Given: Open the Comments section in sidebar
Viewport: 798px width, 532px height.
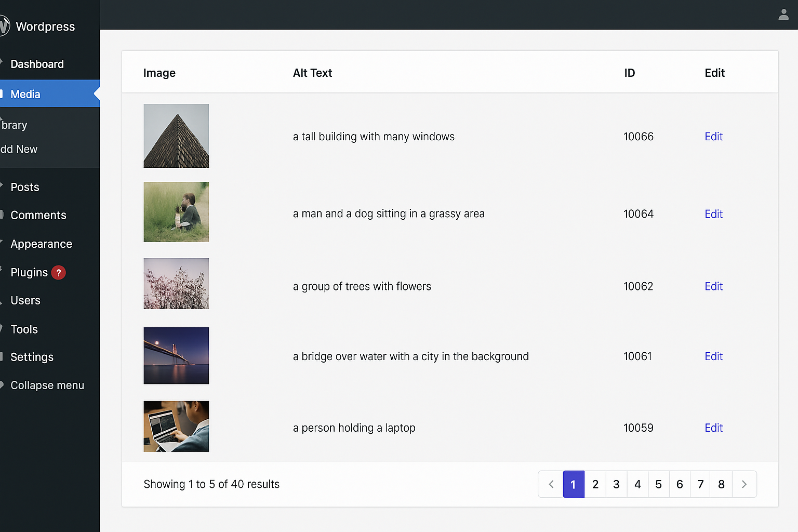Looking at the screenshot, I should [38, 215].
